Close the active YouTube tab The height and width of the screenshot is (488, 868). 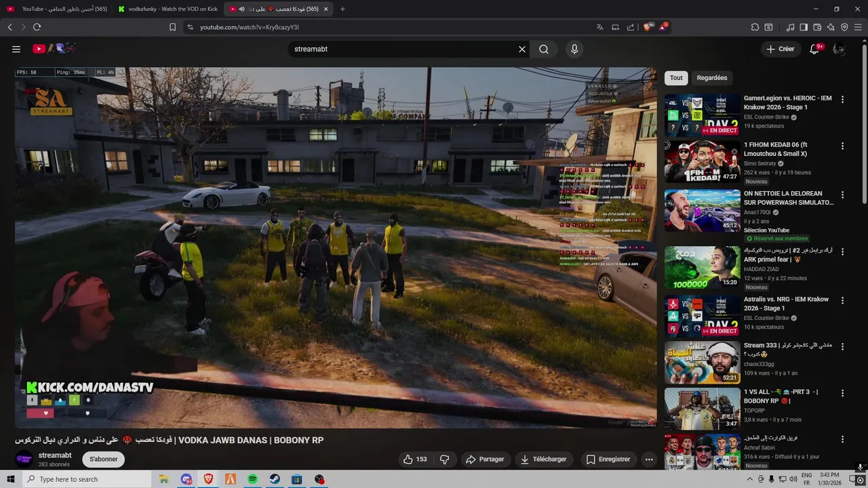325,9
